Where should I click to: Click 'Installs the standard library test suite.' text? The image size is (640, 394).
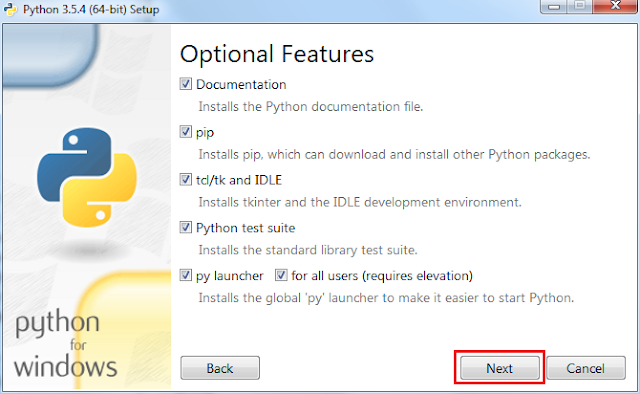(x=308, y=250)
